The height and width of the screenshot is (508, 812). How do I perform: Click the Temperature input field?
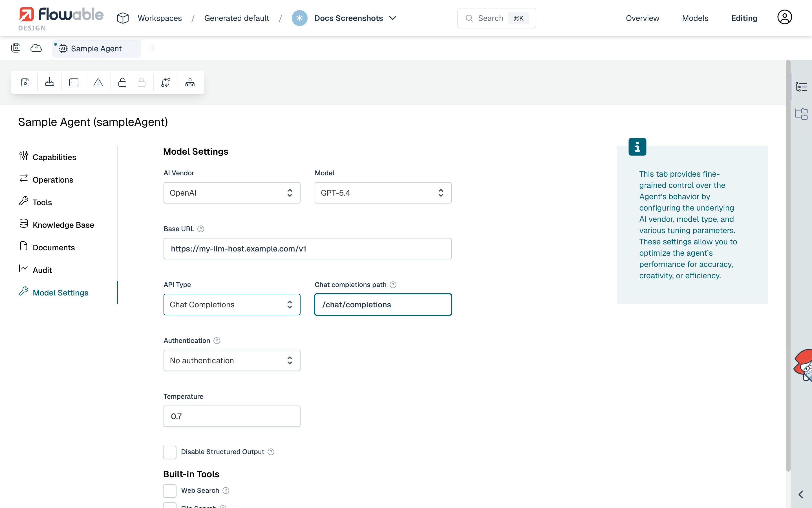coord(232,416)
